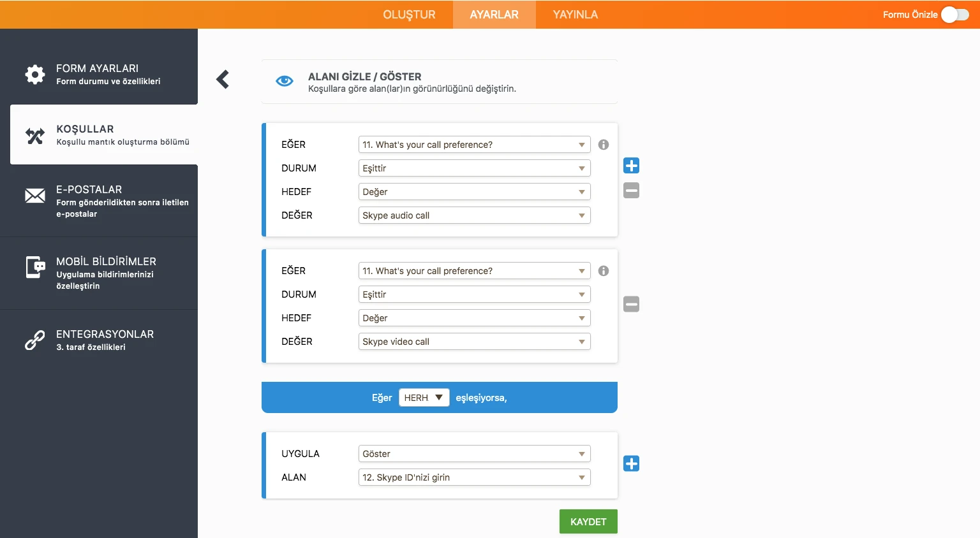Remove the Skype audio call condition
This screenshot has width=980, height=538.
[631, 191]
